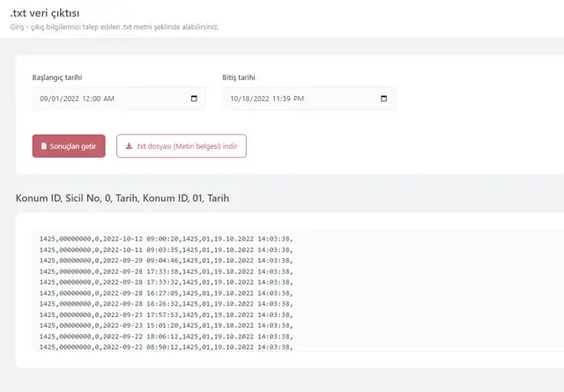Viewport: 564px width, 392px height.
Task: Open the Bitiş tarihi calendar picker icon
Action: point(383,99)
